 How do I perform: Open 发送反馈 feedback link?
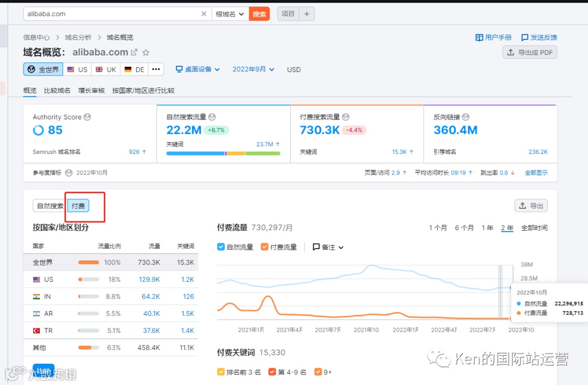click(x=539, y=38)
